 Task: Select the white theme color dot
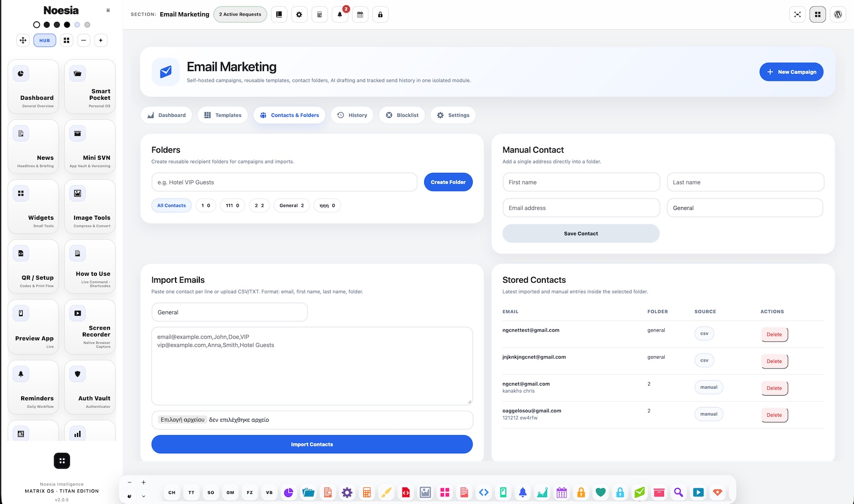(x=36, y=25)
